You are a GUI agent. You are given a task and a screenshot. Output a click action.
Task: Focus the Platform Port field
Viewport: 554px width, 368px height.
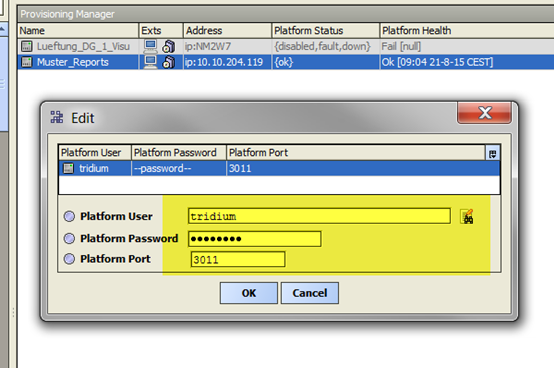point(238,259)
